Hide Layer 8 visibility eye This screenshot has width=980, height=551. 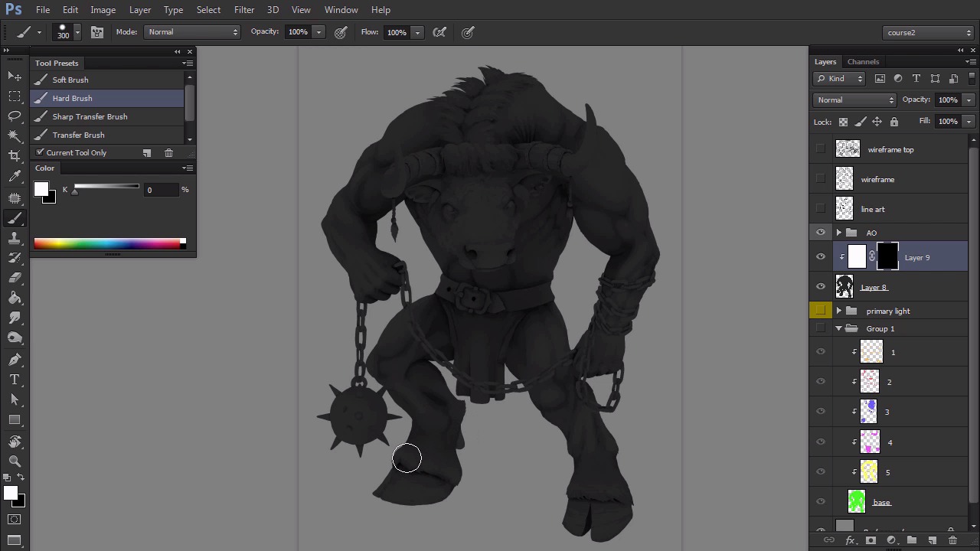[821, 287]
